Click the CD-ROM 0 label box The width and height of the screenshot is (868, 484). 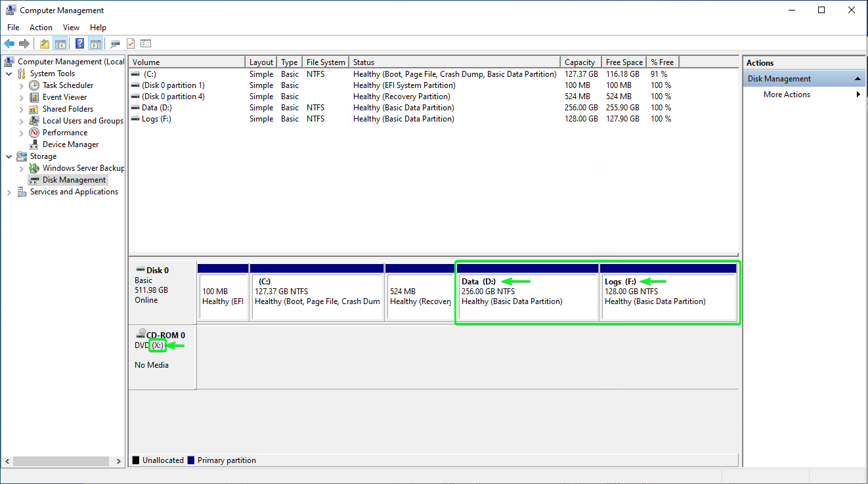tap(163, 357)
